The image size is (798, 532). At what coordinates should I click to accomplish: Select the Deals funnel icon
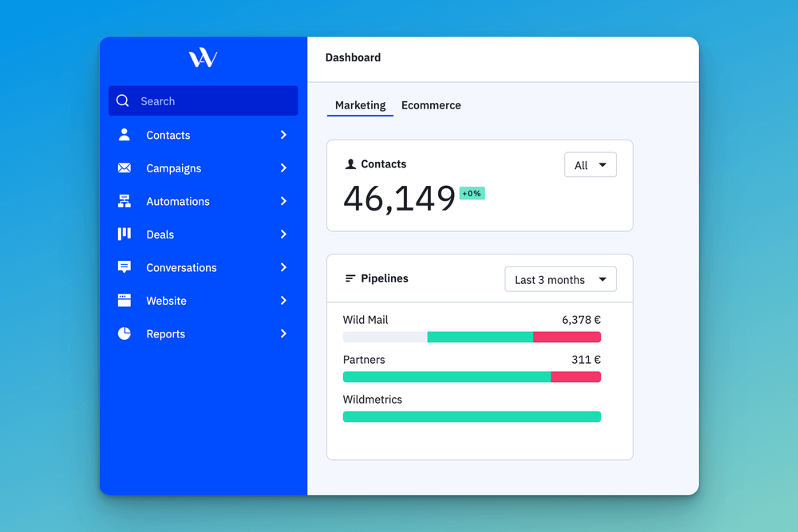pos(124,234)
